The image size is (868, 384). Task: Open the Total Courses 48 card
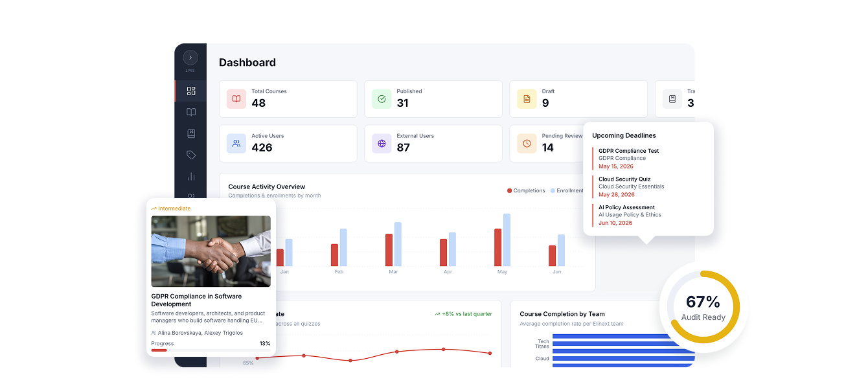coord(288,99)
